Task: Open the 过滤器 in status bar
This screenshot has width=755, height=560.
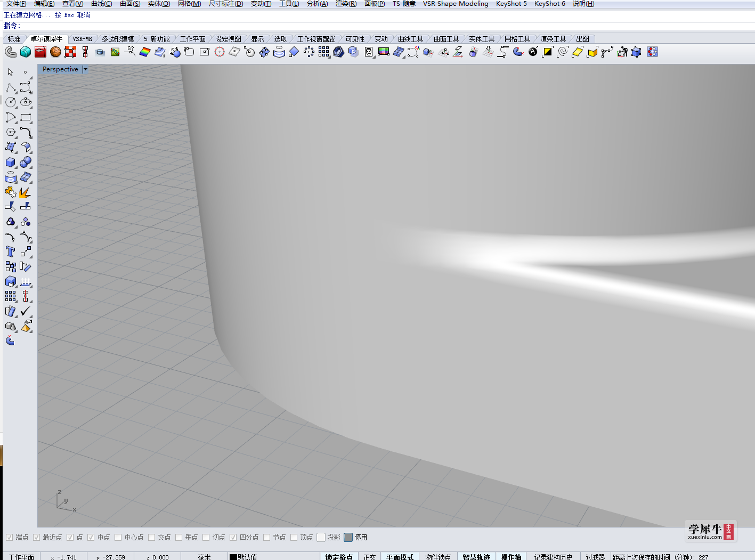Action: [x=595, y=557]
